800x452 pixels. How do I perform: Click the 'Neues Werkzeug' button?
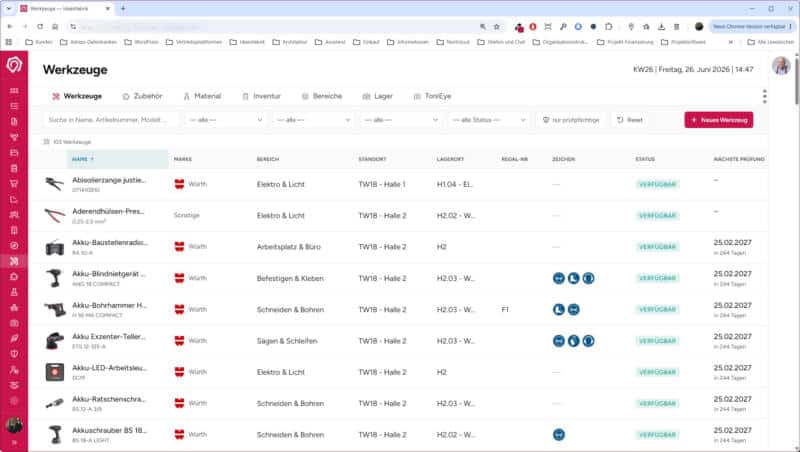coord(718,120)
